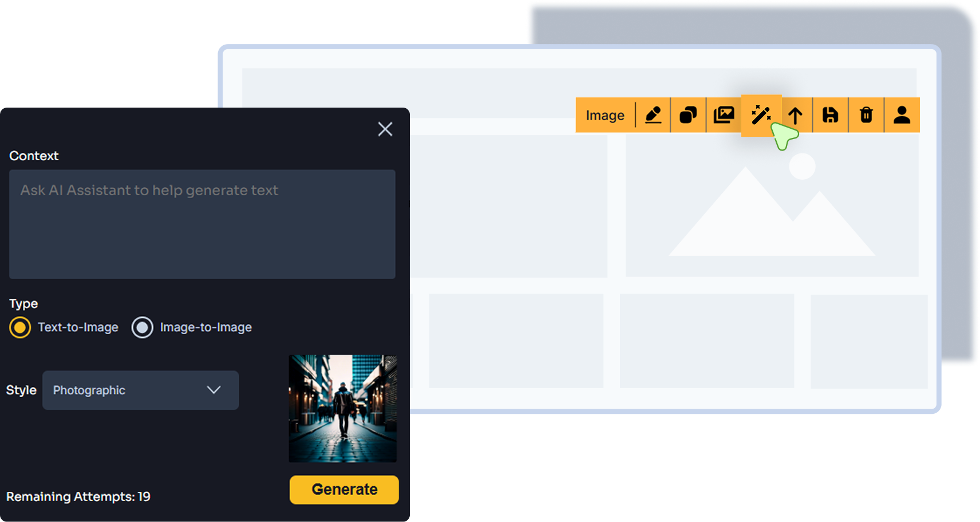Click the Image label in the toolbar
This screenshot has height=522, width=980.
(604, 114)
